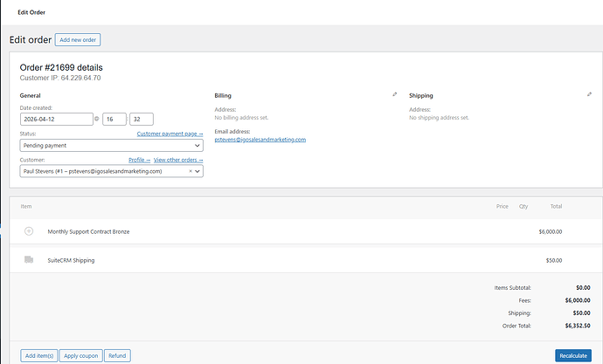Select the hour field showing 16
The width and height of the screenshot is (603, 364).
click(114, 120)
